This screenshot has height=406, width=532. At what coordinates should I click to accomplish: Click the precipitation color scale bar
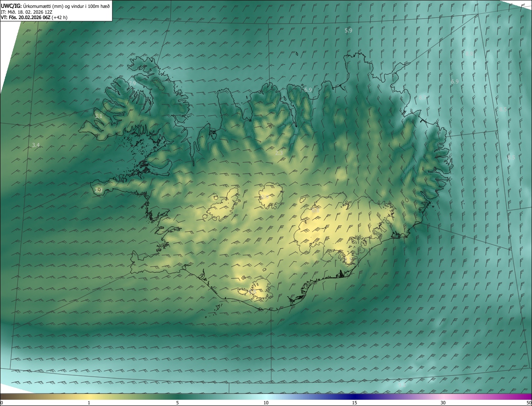pos(266,396)
